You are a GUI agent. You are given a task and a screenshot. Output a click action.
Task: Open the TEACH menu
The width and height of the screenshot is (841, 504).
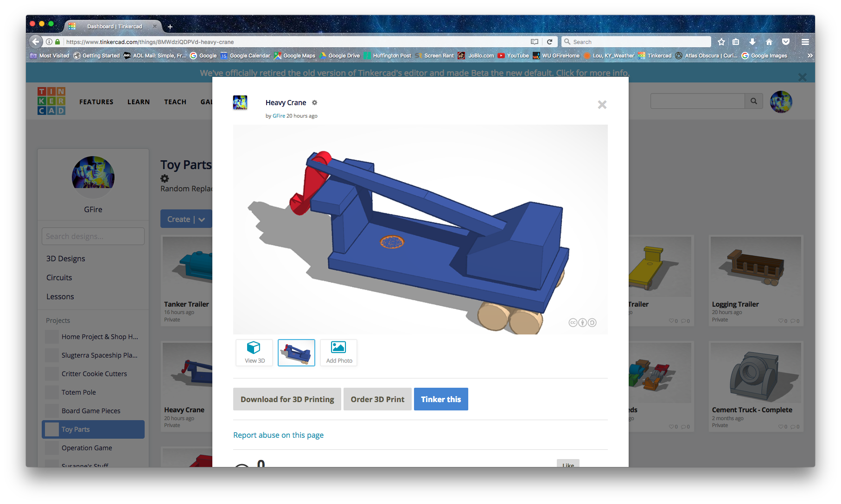pyautogui.click(x=175, y=102)
